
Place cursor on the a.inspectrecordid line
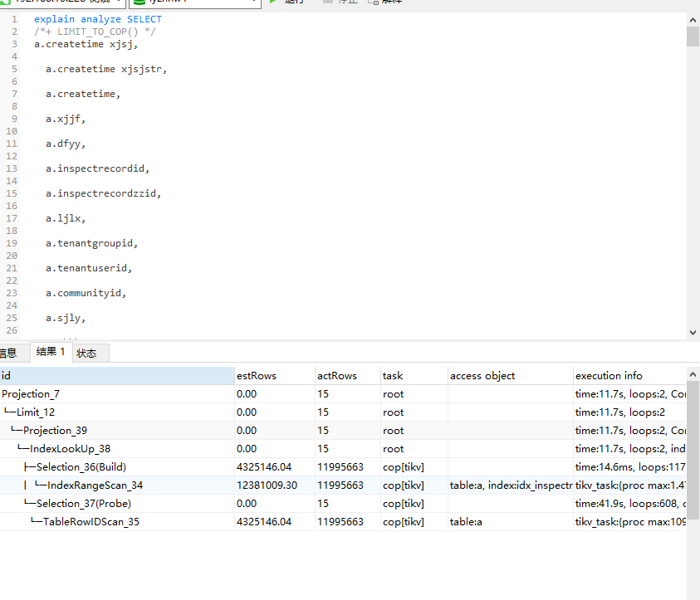click(98, 168)
